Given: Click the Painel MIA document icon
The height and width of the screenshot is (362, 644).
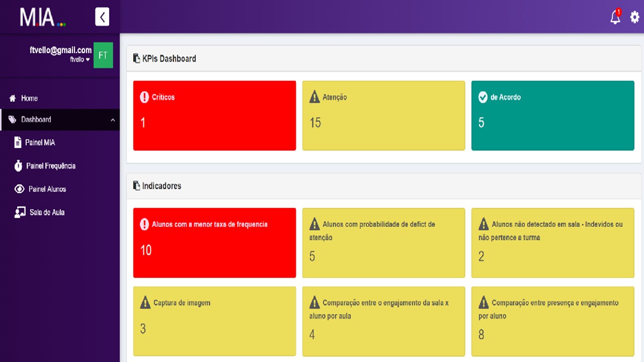Looking at the screenshot, I should pos(18,142).
